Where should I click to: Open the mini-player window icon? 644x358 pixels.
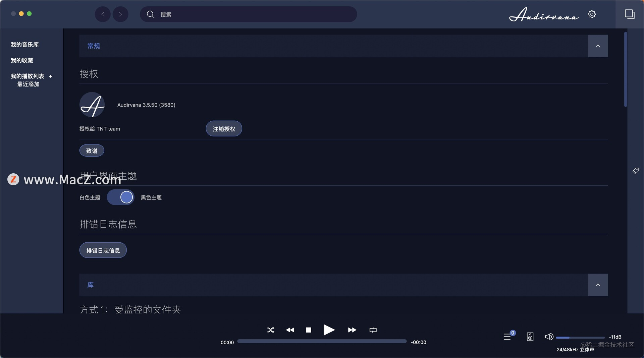pos(630,14)
